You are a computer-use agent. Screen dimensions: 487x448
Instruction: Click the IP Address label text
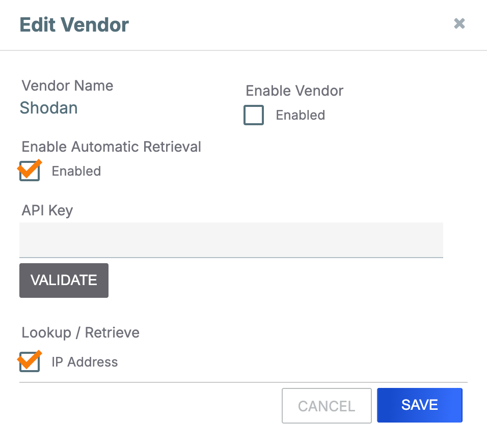point(85,362)
